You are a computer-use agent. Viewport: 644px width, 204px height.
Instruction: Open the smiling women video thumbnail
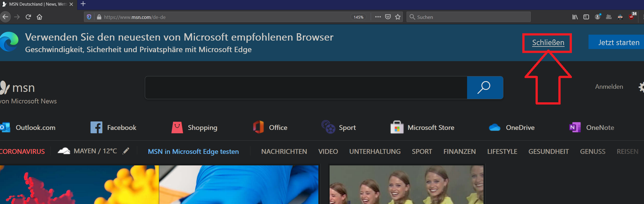point(407,185)
